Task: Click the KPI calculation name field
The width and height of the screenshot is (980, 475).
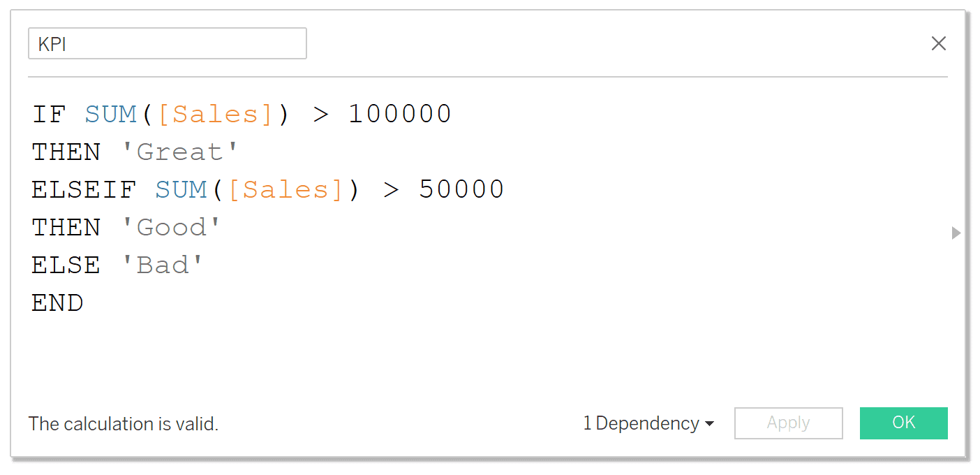Action: coord(167,44)
